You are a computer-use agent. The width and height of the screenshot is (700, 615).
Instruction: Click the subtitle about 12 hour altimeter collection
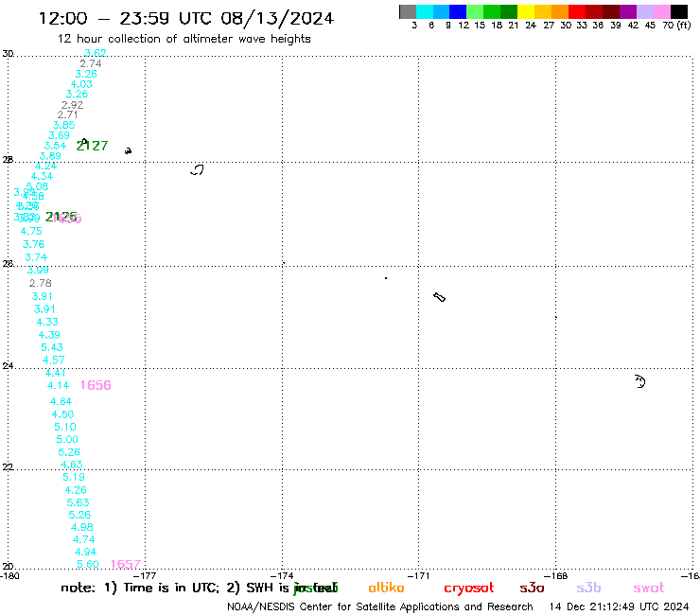click(184, 39)
